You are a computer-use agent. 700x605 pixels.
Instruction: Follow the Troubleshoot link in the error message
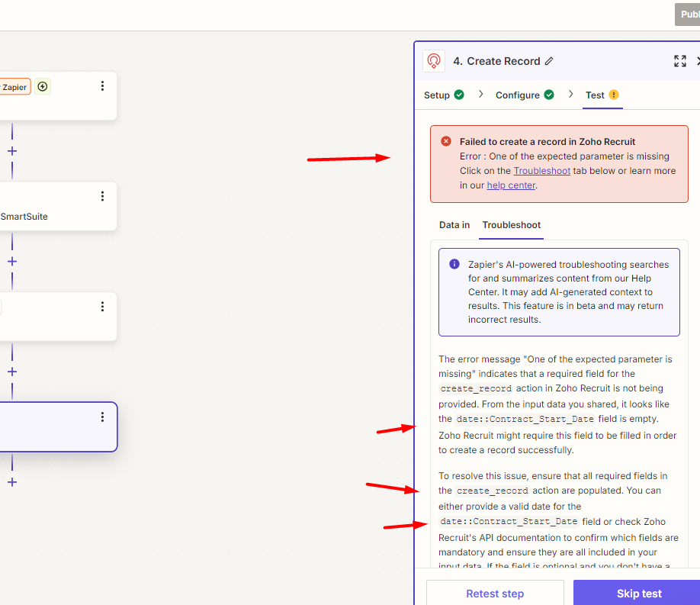click(541, 171)
